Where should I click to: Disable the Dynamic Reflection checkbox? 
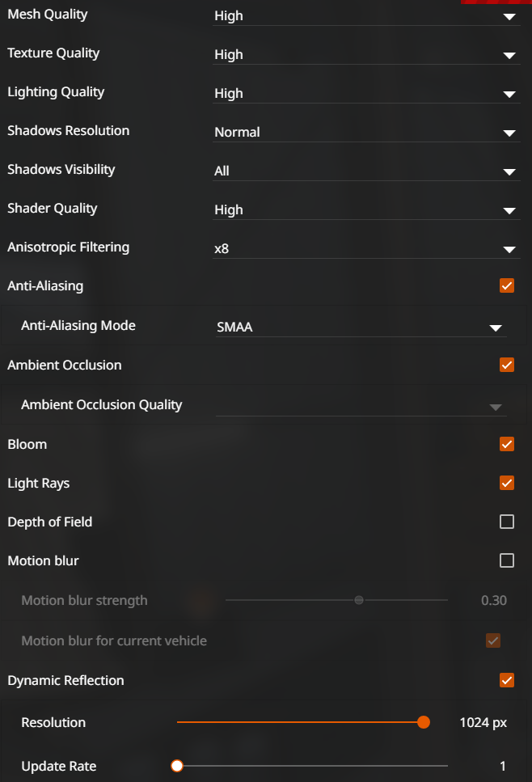pos(507,680)
